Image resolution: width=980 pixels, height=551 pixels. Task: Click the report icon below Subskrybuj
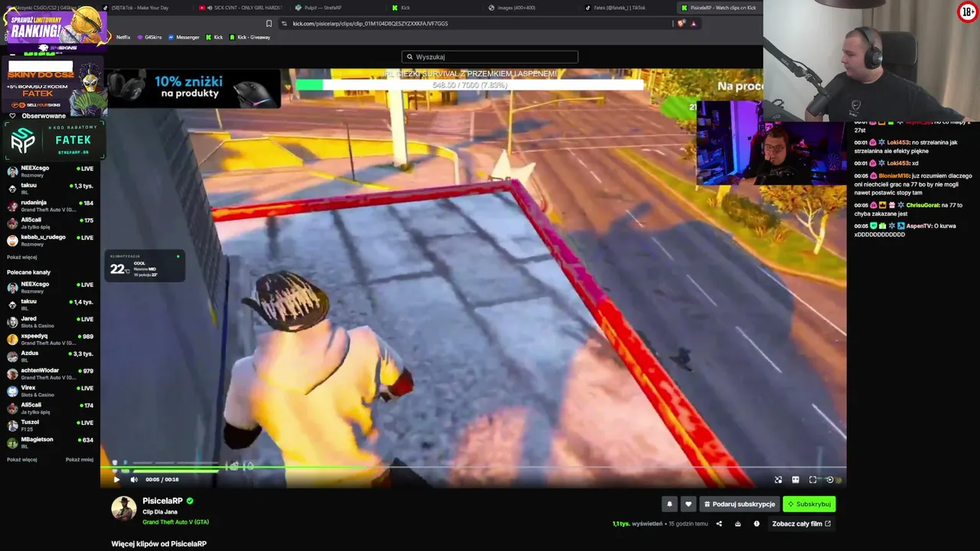click(x=756, y=524)
